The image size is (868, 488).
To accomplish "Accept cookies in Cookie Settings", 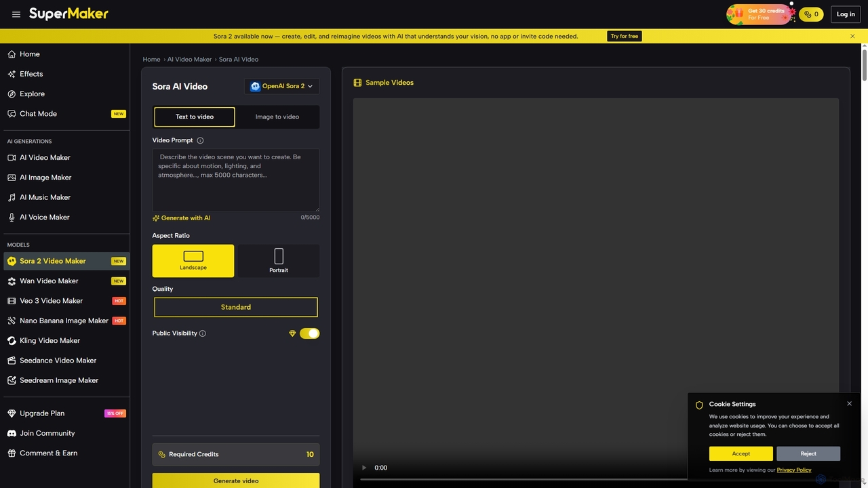I will click(x=741, y=453).
